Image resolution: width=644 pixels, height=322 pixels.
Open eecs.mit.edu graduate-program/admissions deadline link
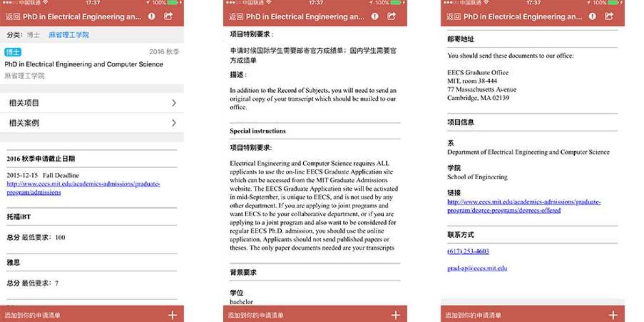click(83, 188)
